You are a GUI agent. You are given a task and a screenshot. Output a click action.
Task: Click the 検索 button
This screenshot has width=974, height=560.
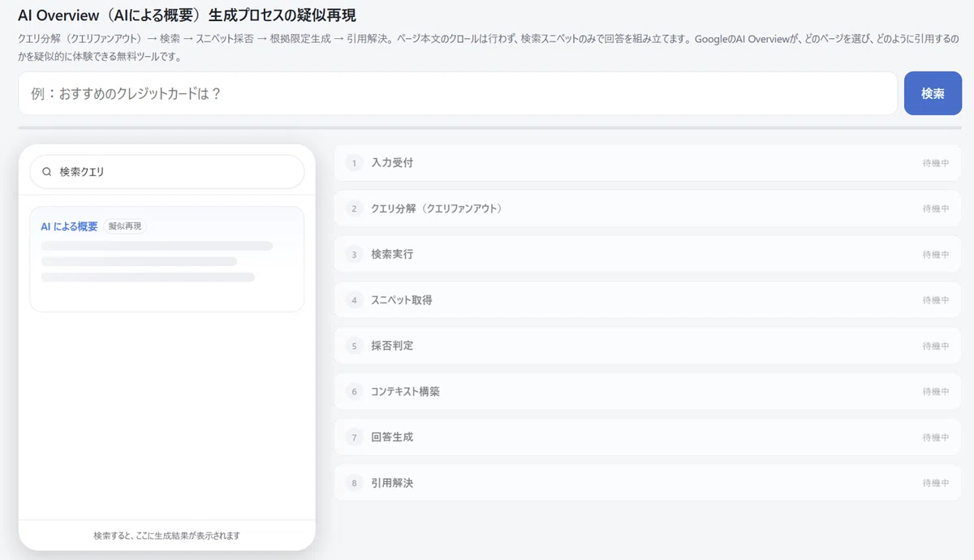pos(933,93)
